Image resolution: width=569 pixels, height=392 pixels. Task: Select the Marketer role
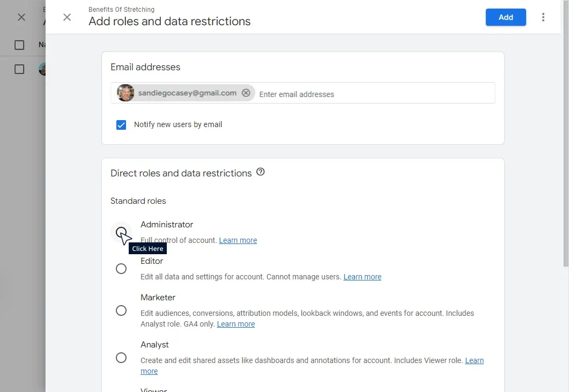click(x=121, y=310)
